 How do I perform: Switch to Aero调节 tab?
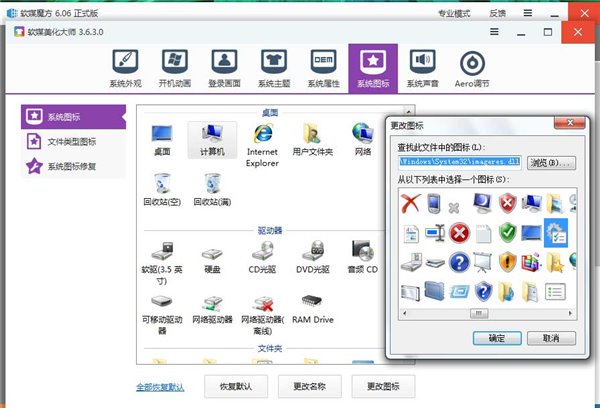[472, 69]
